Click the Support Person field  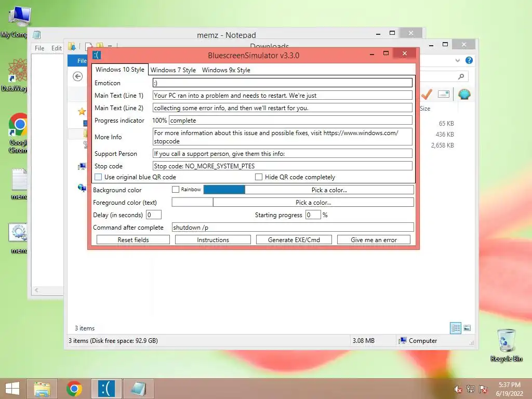[x=282, y=153]
